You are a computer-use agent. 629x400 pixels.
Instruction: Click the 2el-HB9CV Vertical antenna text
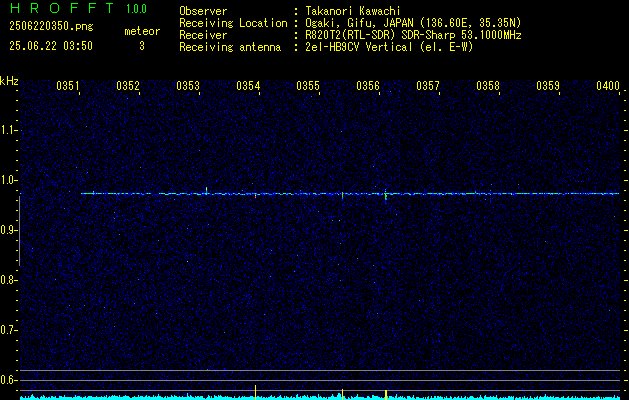pyautogui.click(x=390, y=47)
